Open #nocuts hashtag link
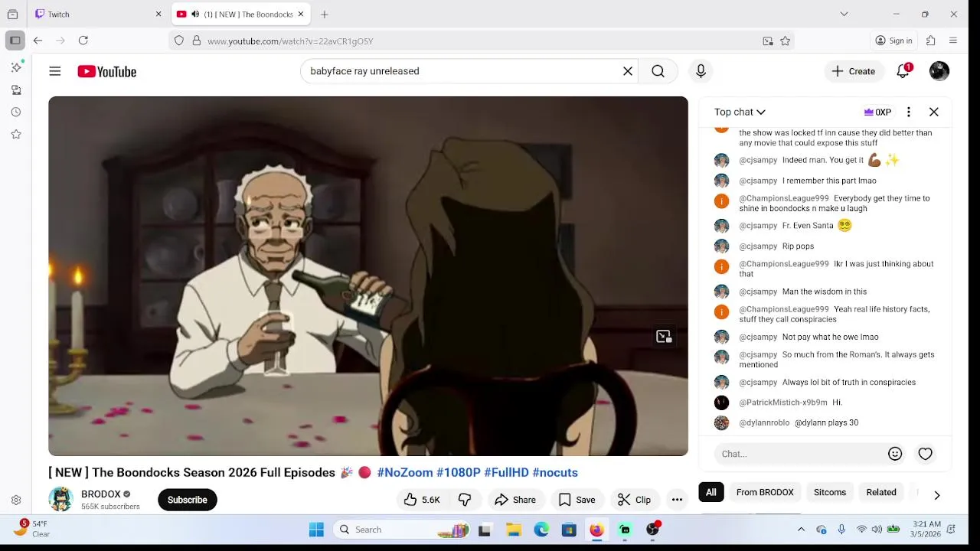 (x=555, y=472)
